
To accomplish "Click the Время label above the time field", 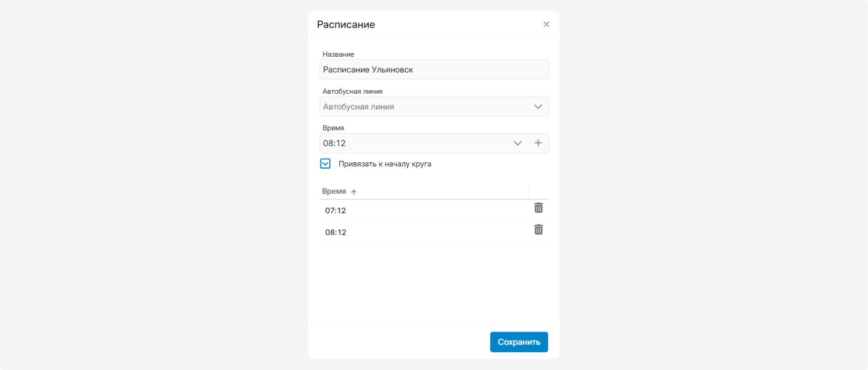I will [333, 128].
